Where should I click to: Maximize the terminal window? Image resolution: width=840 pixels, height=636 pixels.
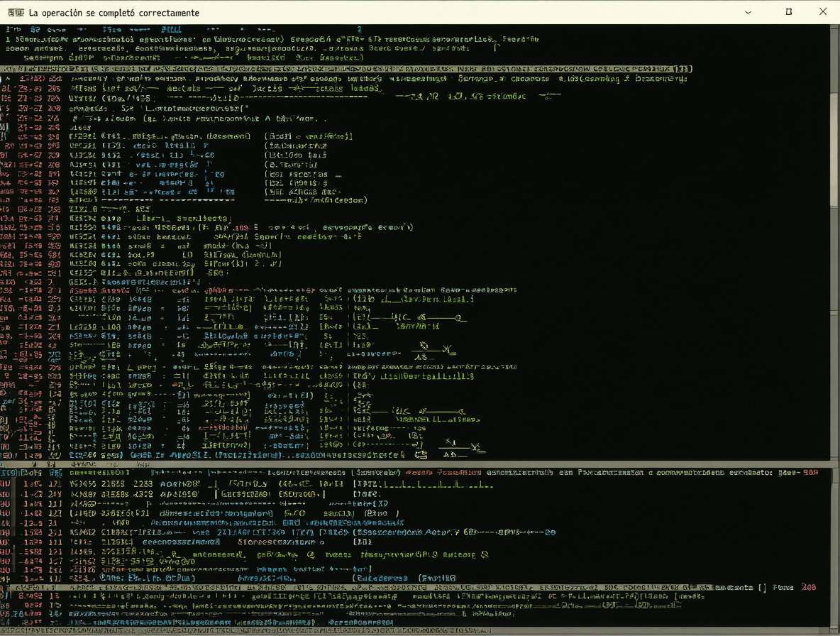coord(789,12)
